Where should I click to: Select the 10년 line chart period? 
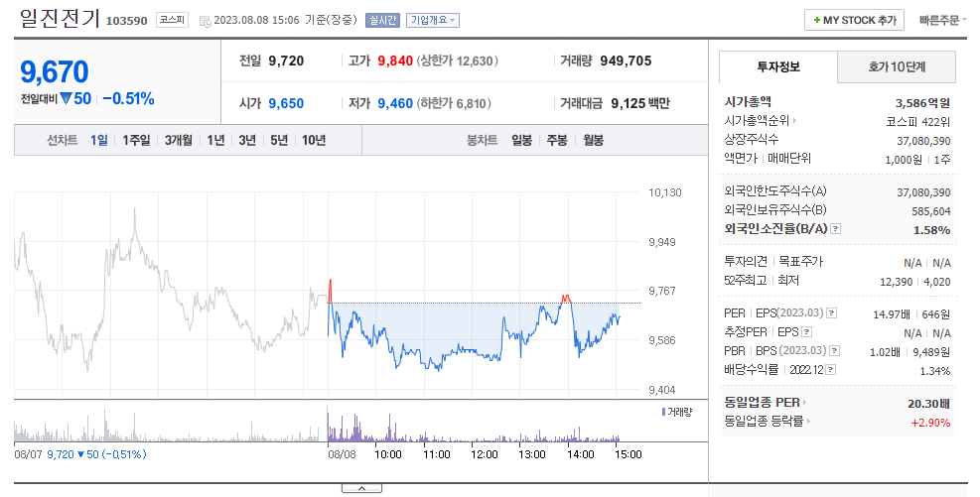tap(314, 140)
